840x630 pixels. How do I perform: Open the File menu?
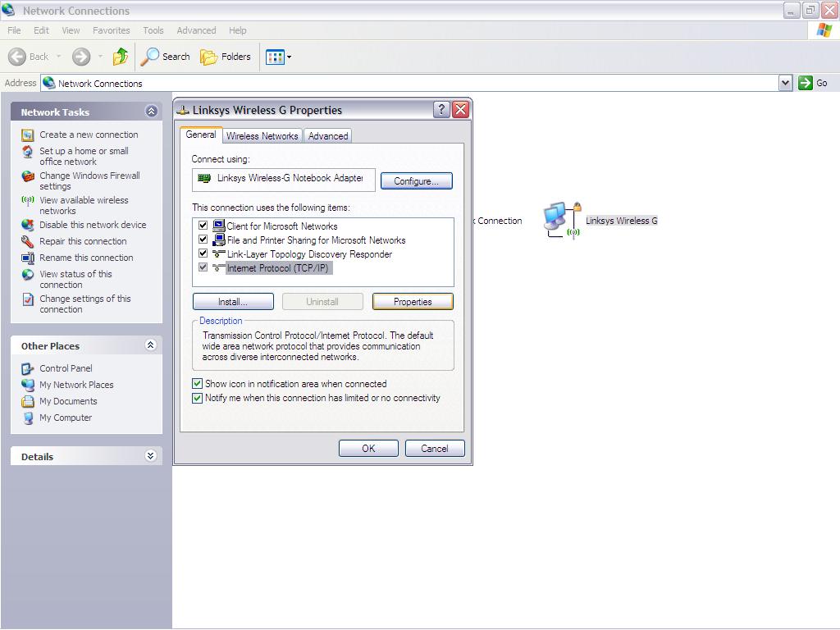pos(15,30)
